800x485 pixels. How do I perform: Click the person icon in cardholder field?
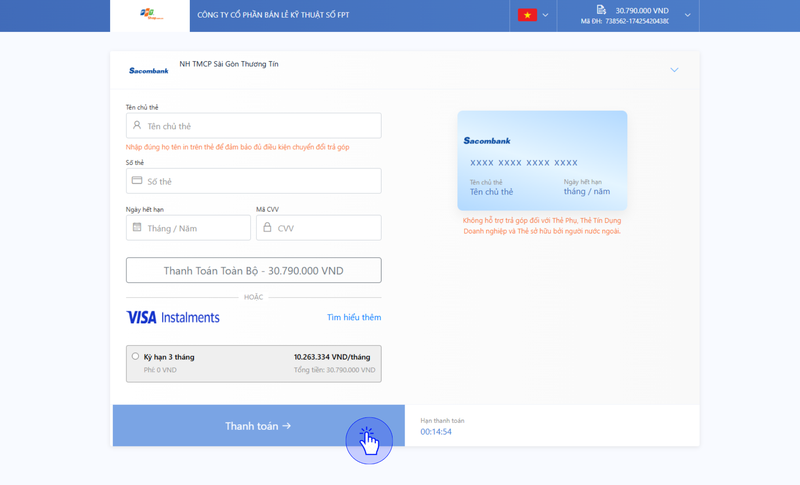(137, 125)
